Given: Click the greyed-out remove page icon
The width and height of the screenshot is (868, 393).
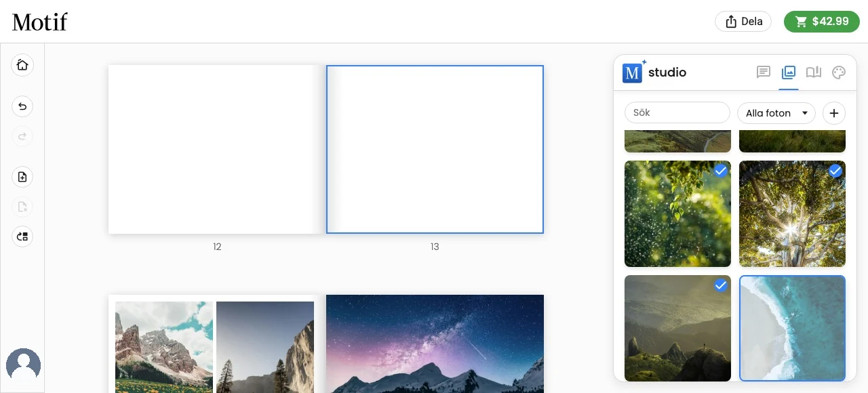Looking at the screenshot, I should pos(22,207).
